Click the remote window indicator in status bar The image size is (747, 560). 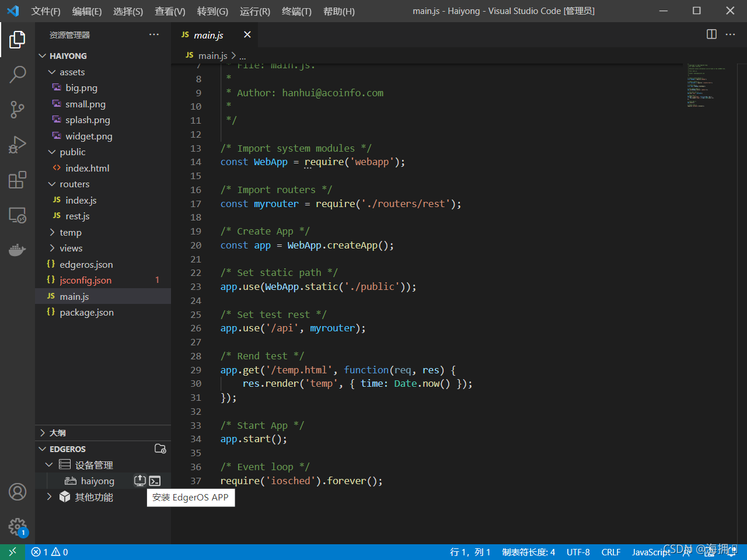point(12,552)
